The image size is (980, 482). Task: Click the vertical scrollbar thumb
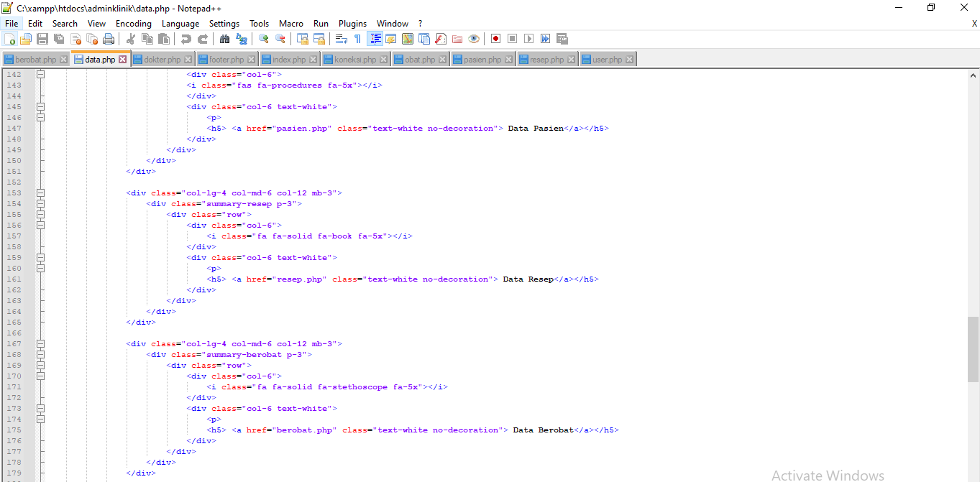click(x=973, y=349)
